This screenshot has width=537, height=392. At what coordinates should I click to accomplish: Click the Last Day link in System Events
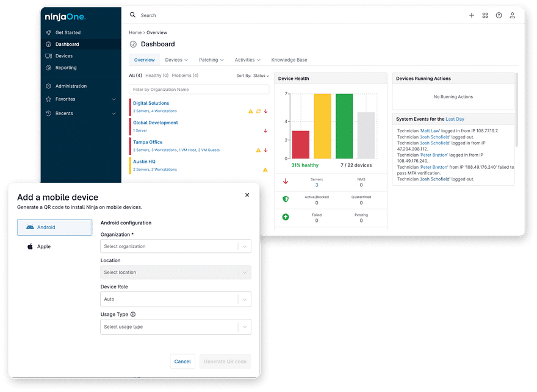coord(455,119)
